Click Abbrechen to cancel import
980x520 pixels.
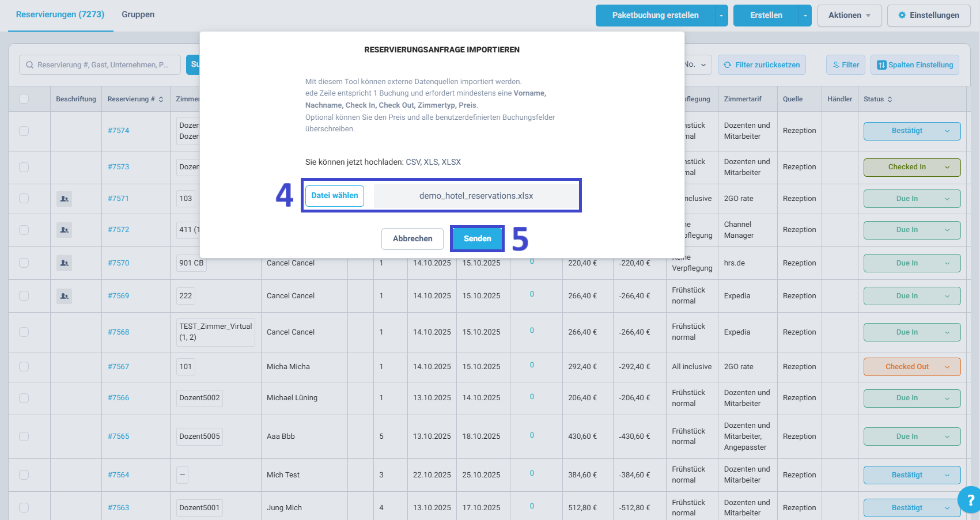[x=413, y=238]
